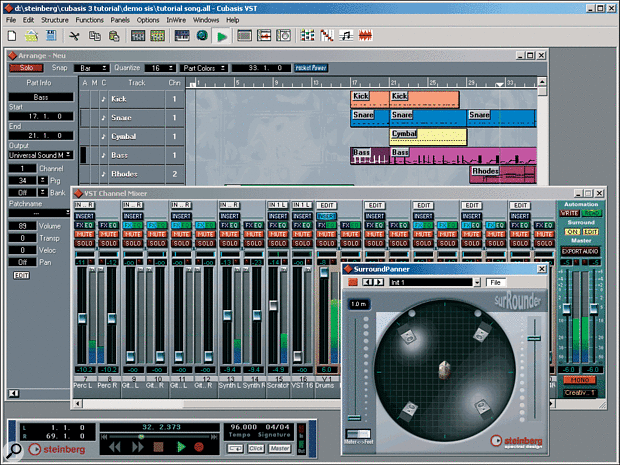Toggle the metronome Click button
620x465 pixels.
(x=256, y=448)
